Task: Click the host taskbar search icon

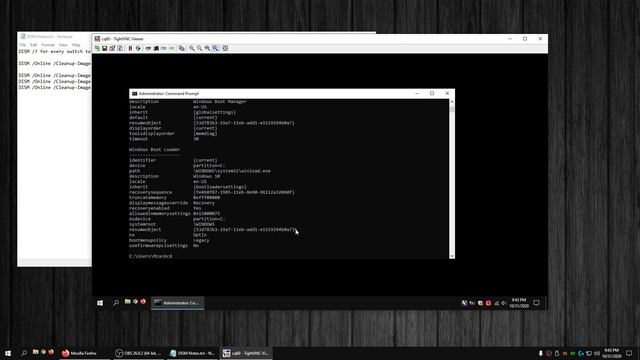Action: click(24, 353)
